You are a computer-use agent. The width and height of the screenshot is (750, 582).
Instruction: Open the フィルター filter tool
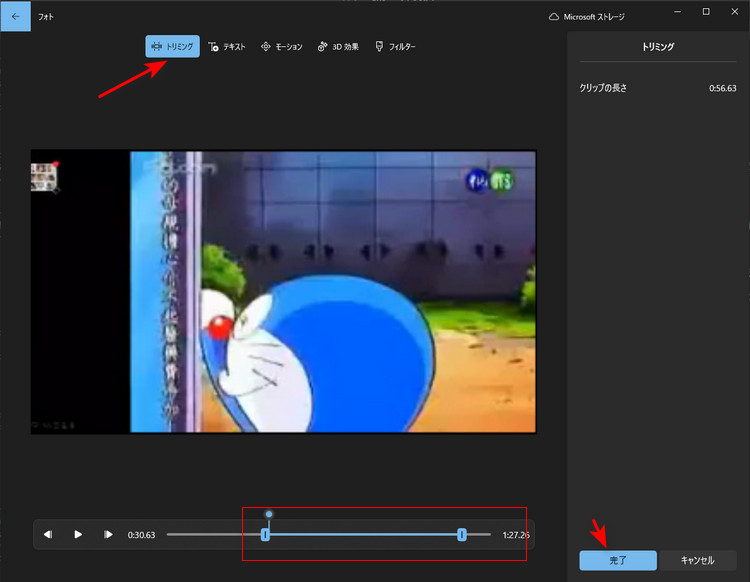tap(395, 47)
